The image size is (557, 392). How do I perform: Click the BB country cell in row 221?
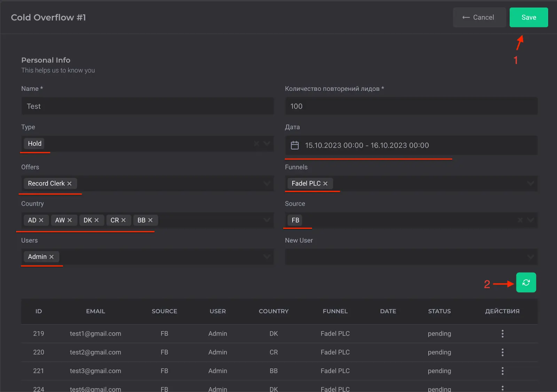274,371
